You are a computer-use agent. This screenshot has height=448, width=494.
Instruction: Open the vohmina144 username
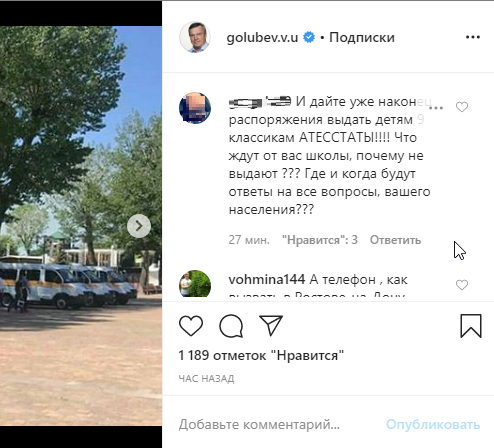pos(267,280)
